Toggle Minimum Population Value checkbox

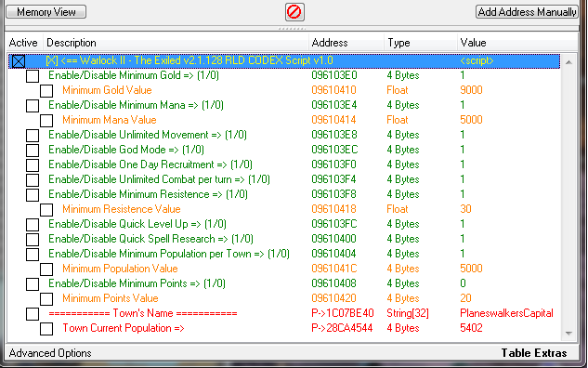pyautogui.click(x=46, y=269)
